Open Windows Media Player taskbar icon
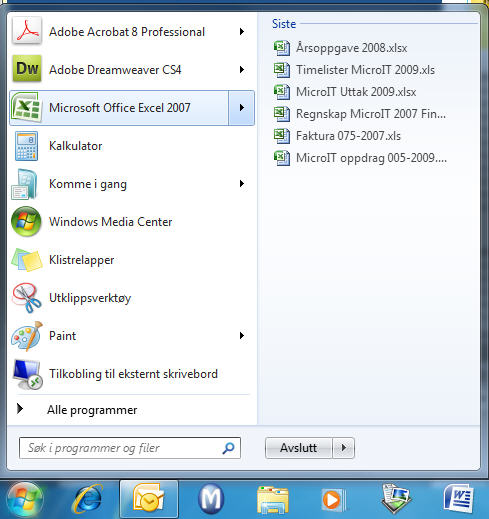Screen dimensions: 489x519 [x=333, y=500]
